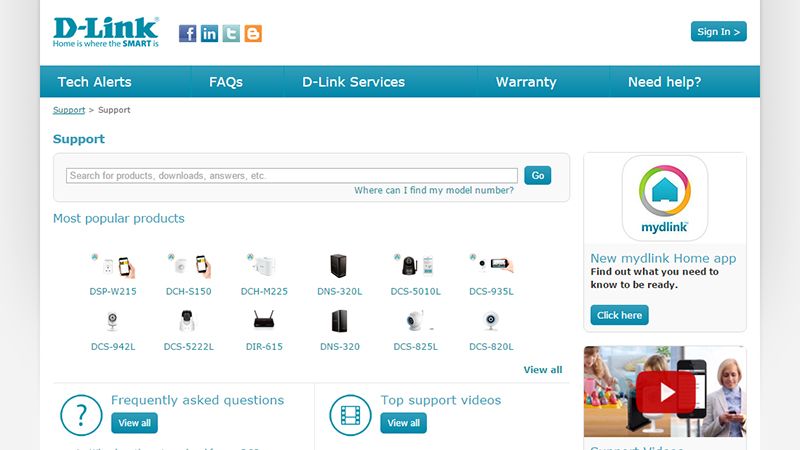Click the Go search button
800x450 pixels.
538,176
